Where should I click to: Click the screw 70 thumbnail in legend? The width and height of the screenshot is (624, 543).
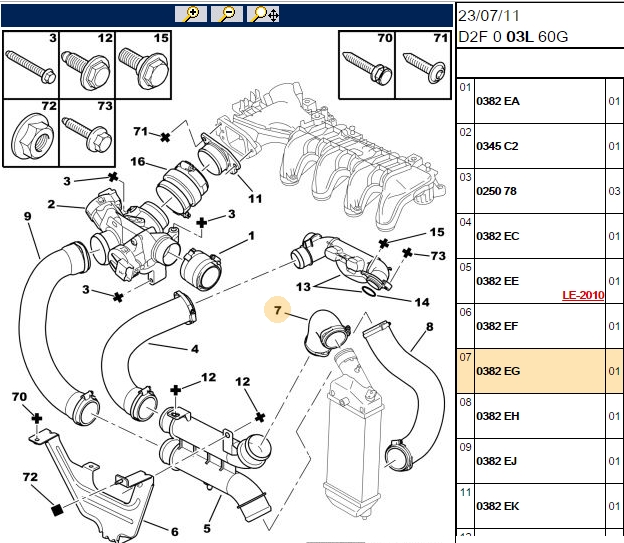click(367, 65)
